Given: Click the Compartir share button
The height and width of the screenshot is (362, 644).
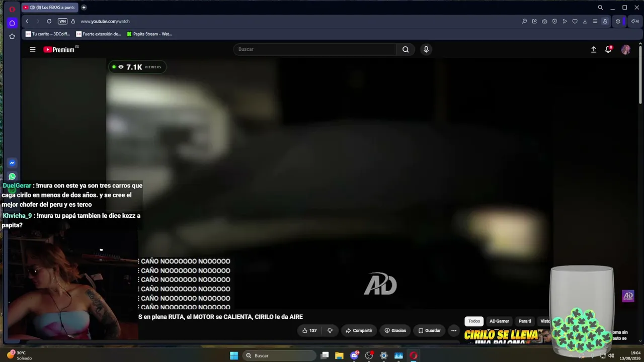Looking at the screenshot, I should pyautogui.click(x=359, y=330).
